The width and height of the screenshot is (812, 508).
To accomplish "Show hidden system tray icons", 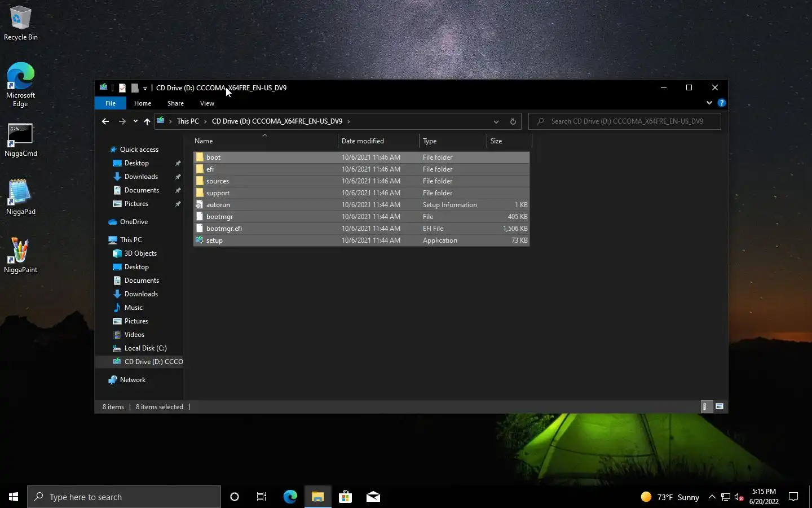I will pyautogui.click(x=712, y=497).
